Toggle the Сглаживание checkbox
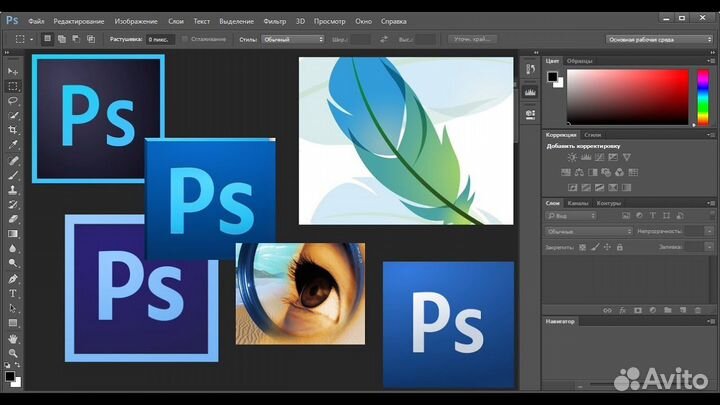720x405 pixels. point(185,39)
